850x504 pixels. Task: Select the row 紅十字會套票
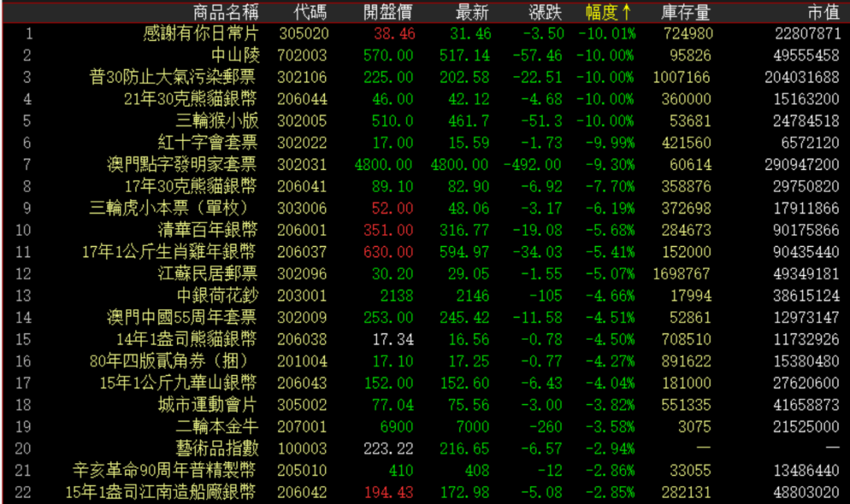pyautogui.click(x=425, y=143)
